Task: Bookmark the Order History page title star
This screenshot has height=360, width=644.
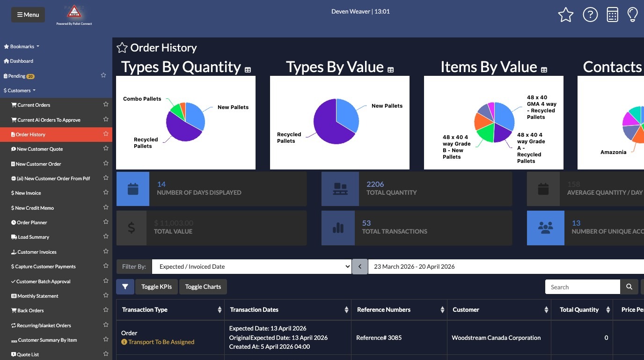Action: (122, 48)
